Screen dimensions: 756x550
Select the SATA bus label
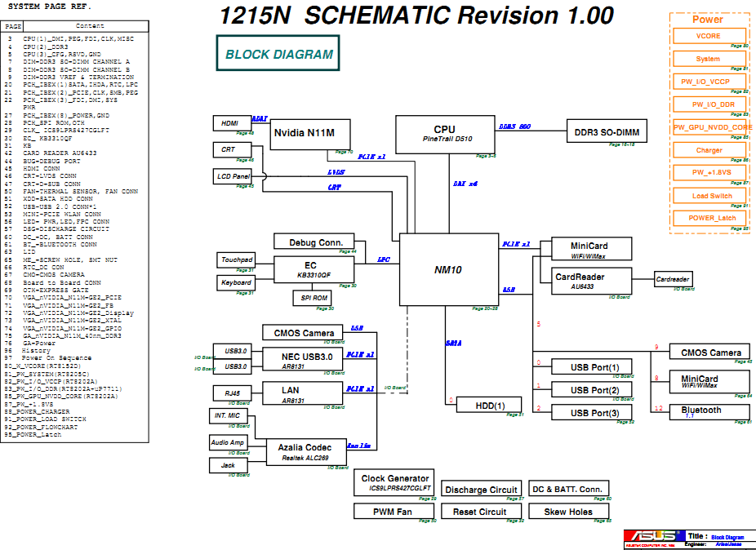(454, 344)
